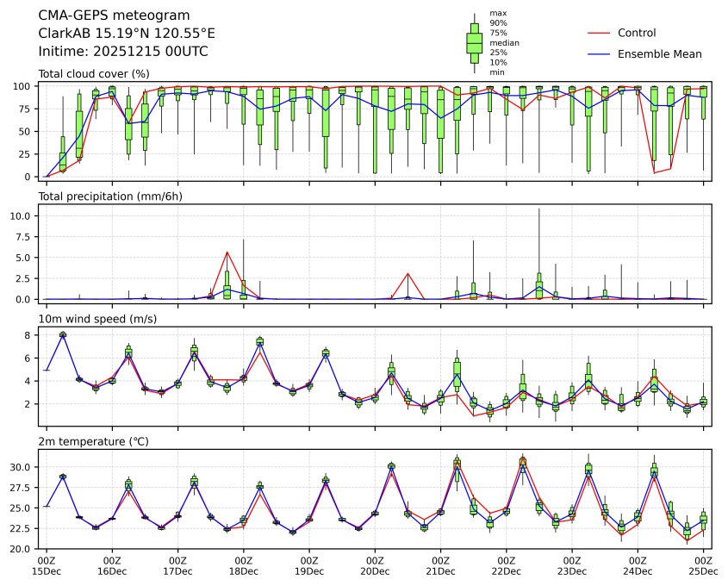Select the 2m temperature panel title

point(94,441)
